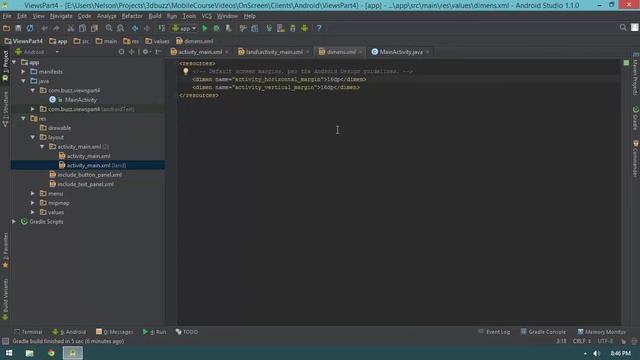Image resolution: width=640 pixels, height=360 pixels.
Task: Open the 0: Messages tool window
Action: coord(114,332)
